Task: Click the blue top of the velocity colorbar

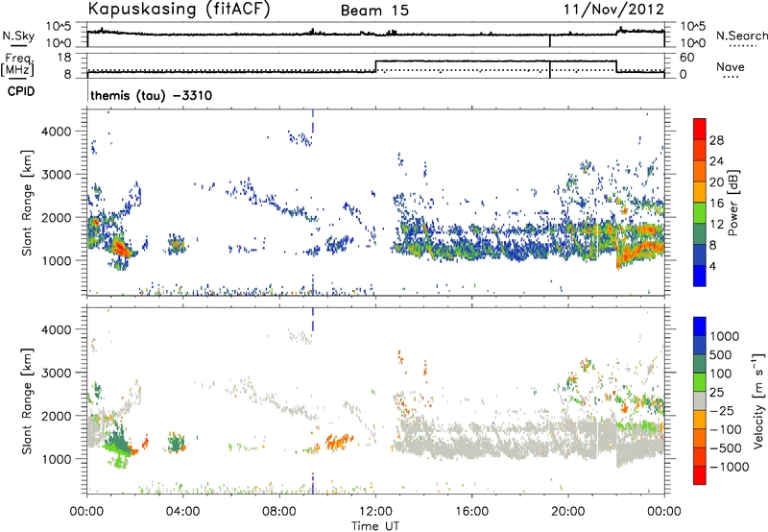Action: click(700, 326)
